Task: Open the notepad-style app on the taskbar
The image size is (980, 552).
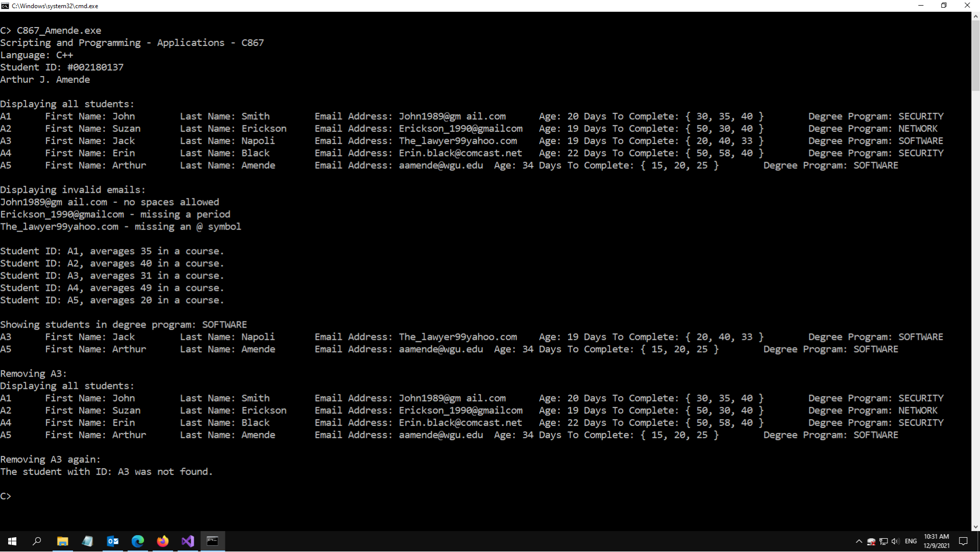Action: [x=87, y=541]
